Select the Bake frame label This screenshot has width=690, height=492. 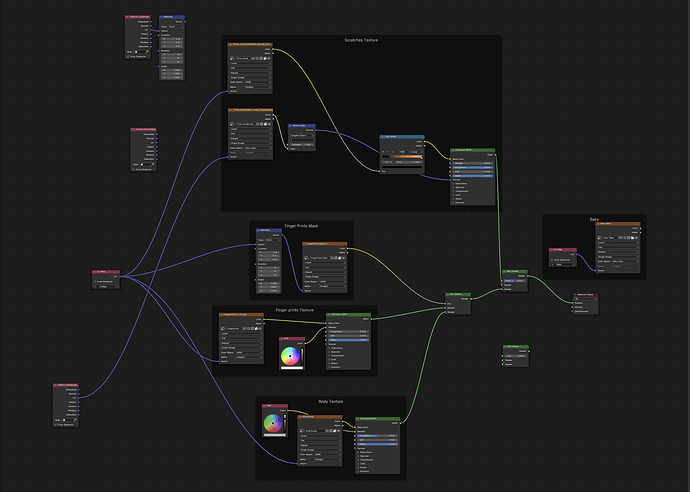pos(594,219)
